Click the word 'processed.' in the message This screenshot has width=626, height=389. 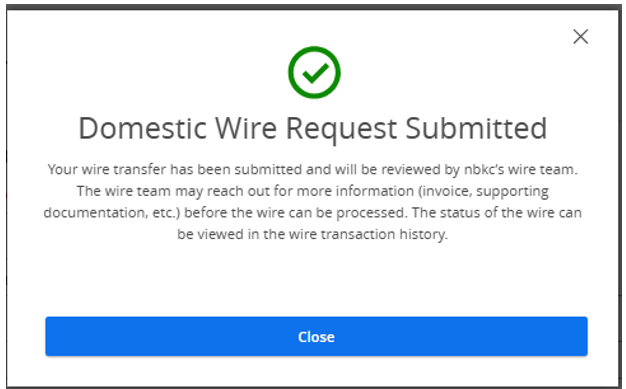click(372, 213)
